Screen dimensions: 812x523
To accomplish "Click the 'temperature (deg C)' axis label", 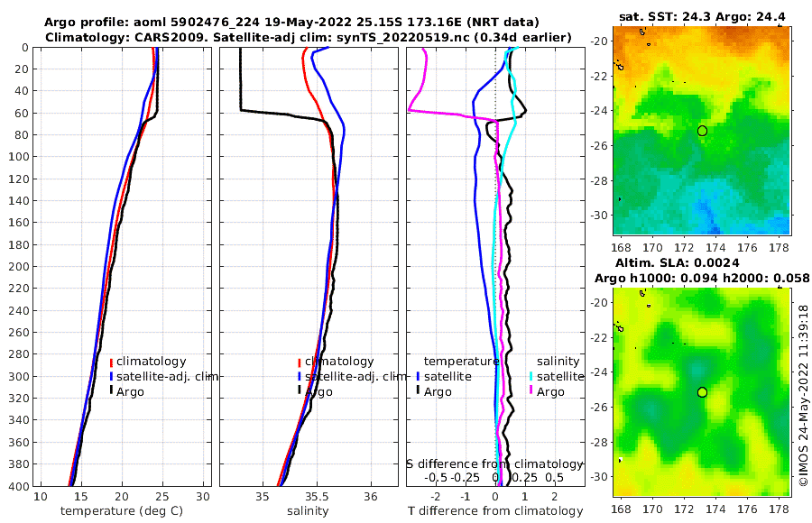I will point(122,511).
